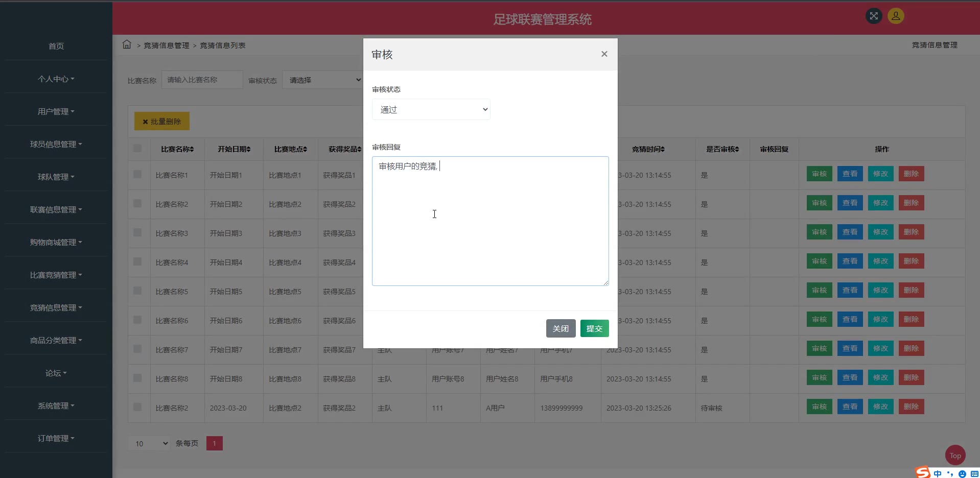Close the 审核 dialog with the X icon
The height and width of the screenshot is (478, 980).
coord(604,54)
